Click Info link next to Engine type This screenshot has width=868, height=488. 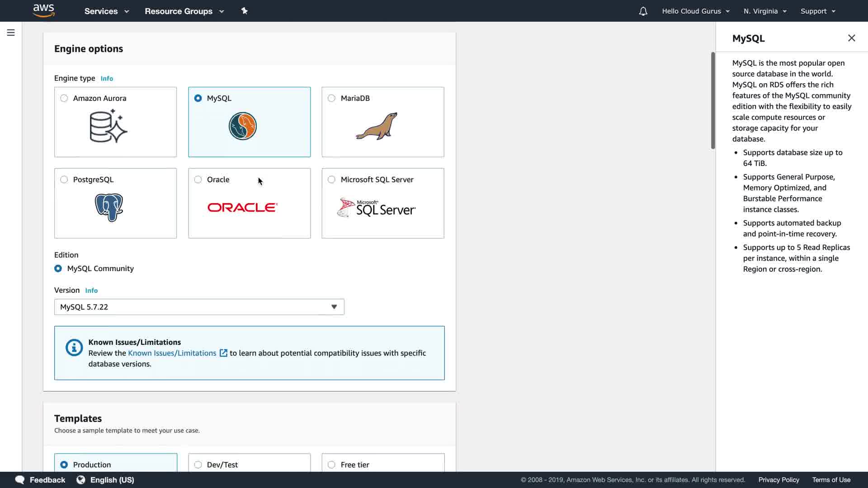(107, 79)
